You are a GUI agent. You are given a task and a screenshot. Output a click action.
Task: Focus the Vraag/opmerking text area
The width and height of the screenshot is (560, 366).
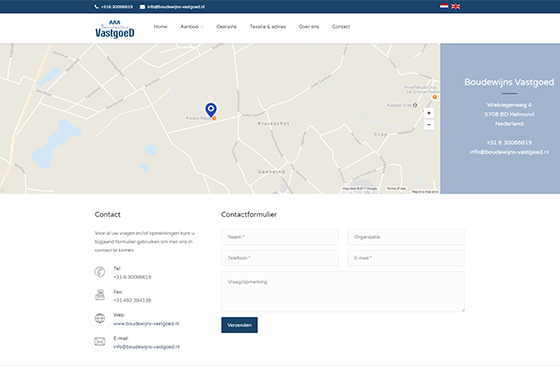343,291
